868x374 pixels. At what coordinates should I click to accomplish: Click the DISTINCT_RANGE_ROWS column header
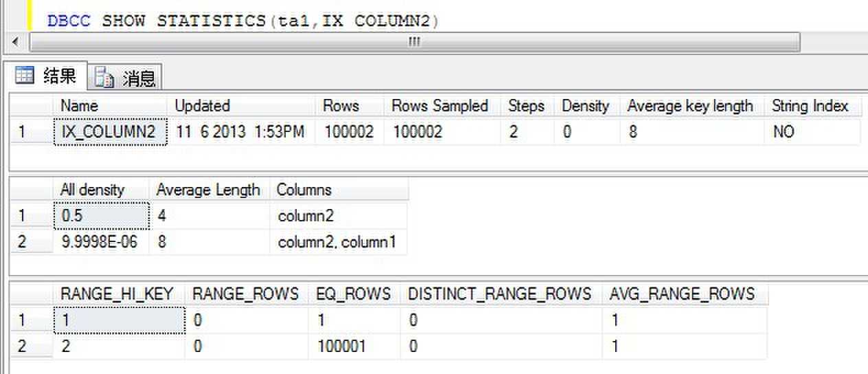501,294
